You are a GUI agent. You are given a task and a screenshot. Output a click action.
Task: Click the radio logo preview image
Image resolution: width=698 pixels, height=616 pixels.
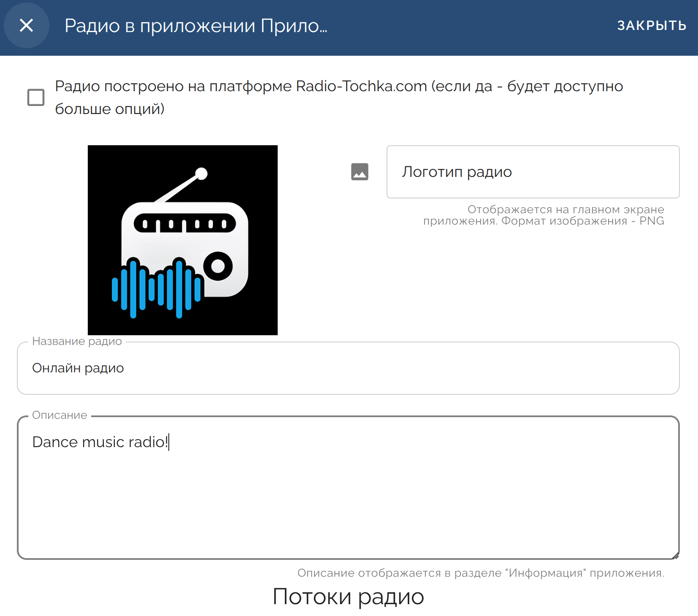pyautogui.click(x=182, y=240)
